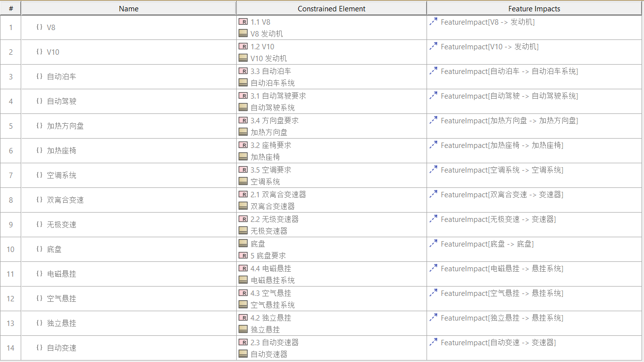Image resolution: width=644 pixels, height=362 pixels.
Task: Click the requirement icon beside 3.5 空调要求
Action: pyautogui.click(x=243, y=170)
